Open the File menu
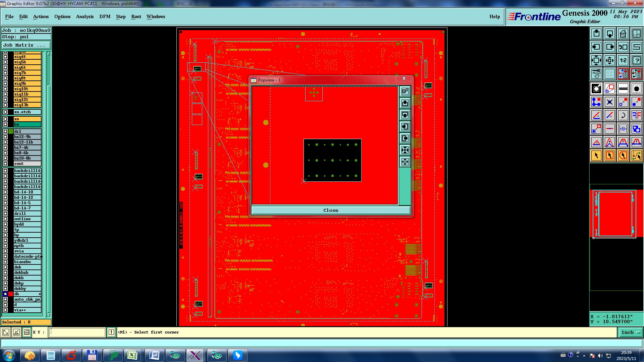The image size is (644, 362). pyautogui.click(x=9, y=16)
